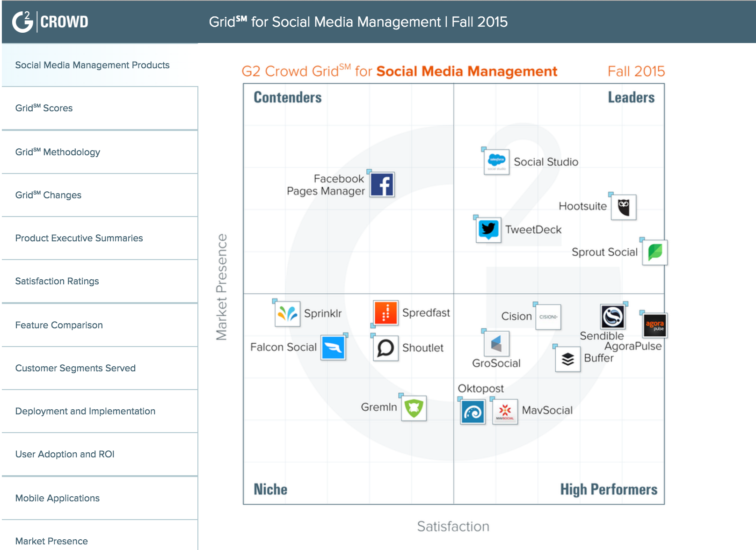Click the Salesforce Social Studio icon
This screenshot has height=550, width=756.
pyautogui.click(x=496, y=162)
